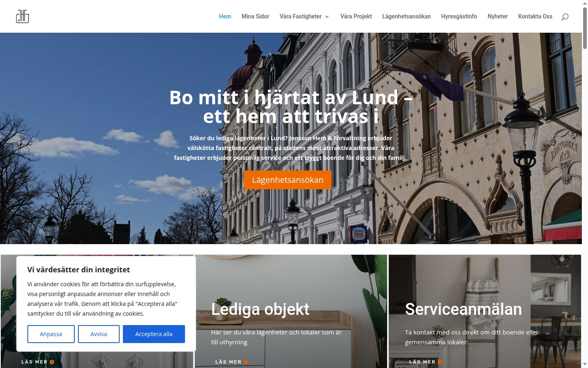Click the arrow icon beside Lediga objekt Läs mer

pos(246,362)
